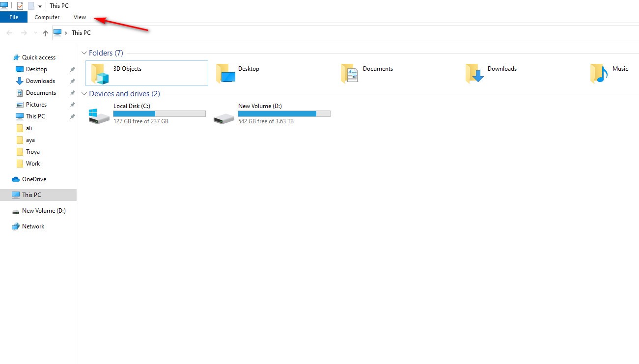Collapse the Folders (7) group
Screen dimensions: 639x364
point(84,53)
